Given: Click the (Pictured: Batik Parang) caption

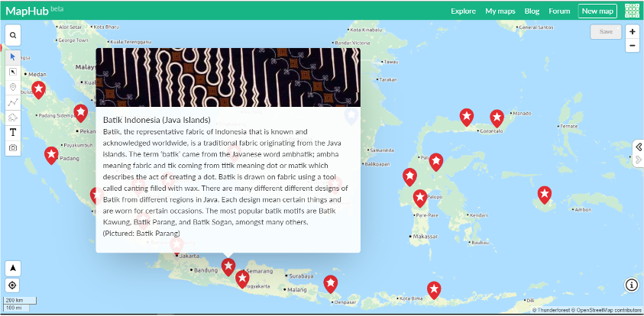Looking at the screenshot, I should pos(141,233).
